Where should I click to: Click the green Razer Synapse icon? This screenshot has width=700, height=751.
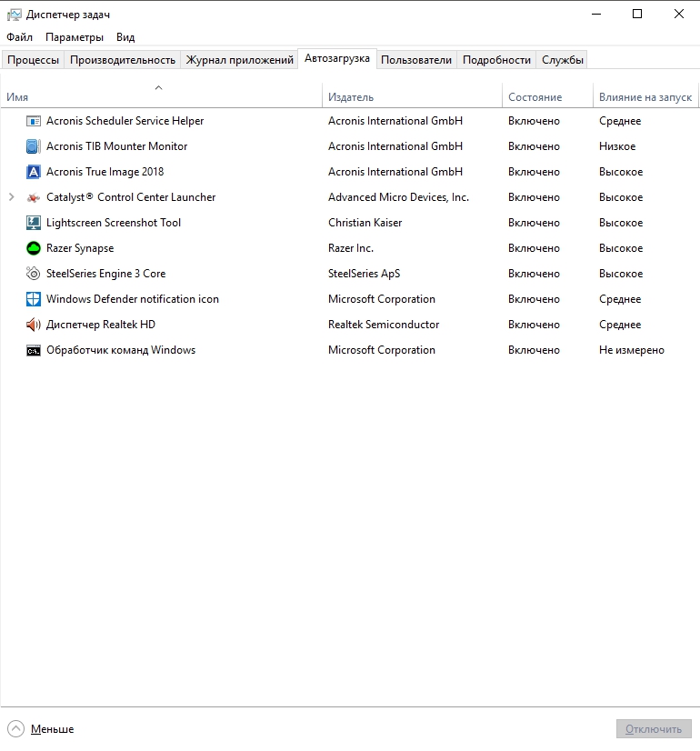coord(33,248)
